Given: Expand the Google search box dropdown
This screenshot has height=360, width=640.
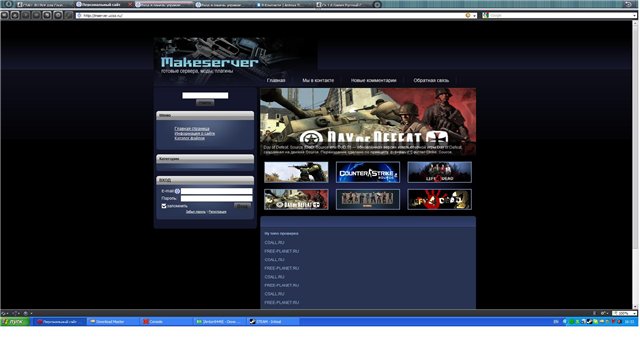Looking at the screenshot, I should click(x=634, y=16).
